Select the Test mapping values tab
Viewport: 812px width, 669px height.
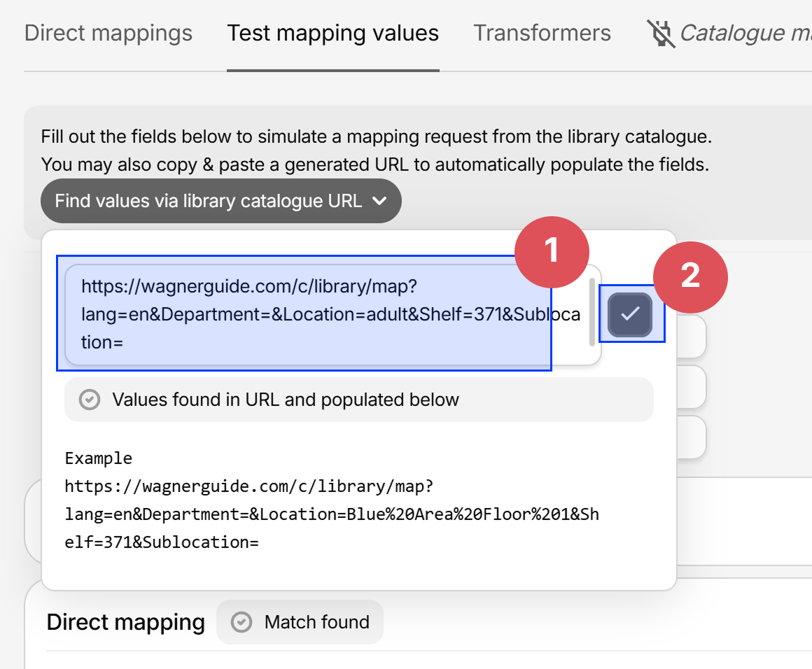tap(333, 32)
